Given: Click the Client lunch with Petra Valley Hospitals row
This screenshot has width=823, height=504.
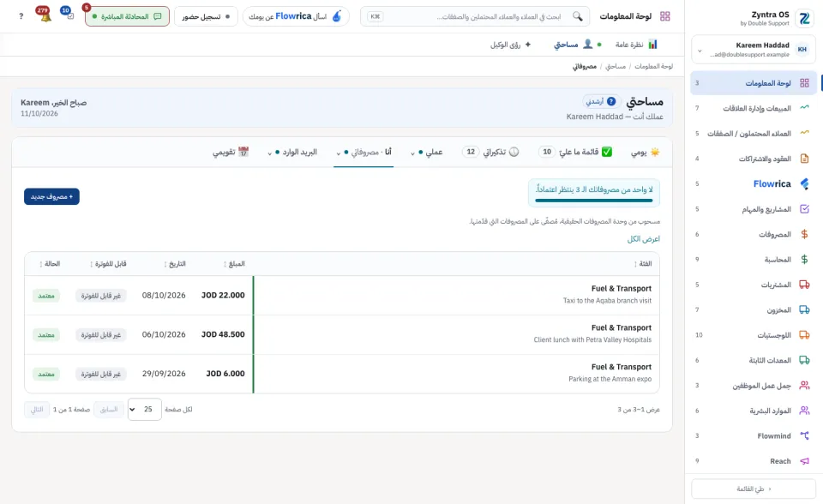Looking at the screenshot, I should point(342,334).
